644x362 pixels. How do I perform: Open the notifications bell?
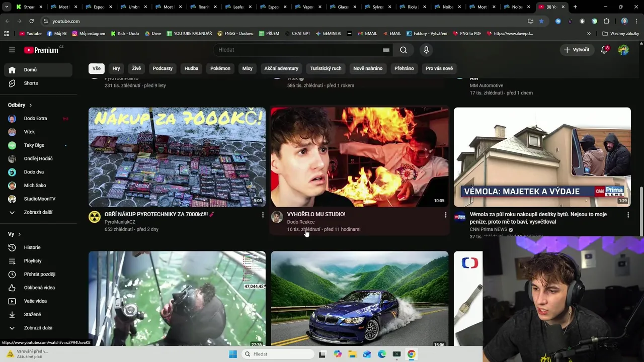click(x=604, y=50)
